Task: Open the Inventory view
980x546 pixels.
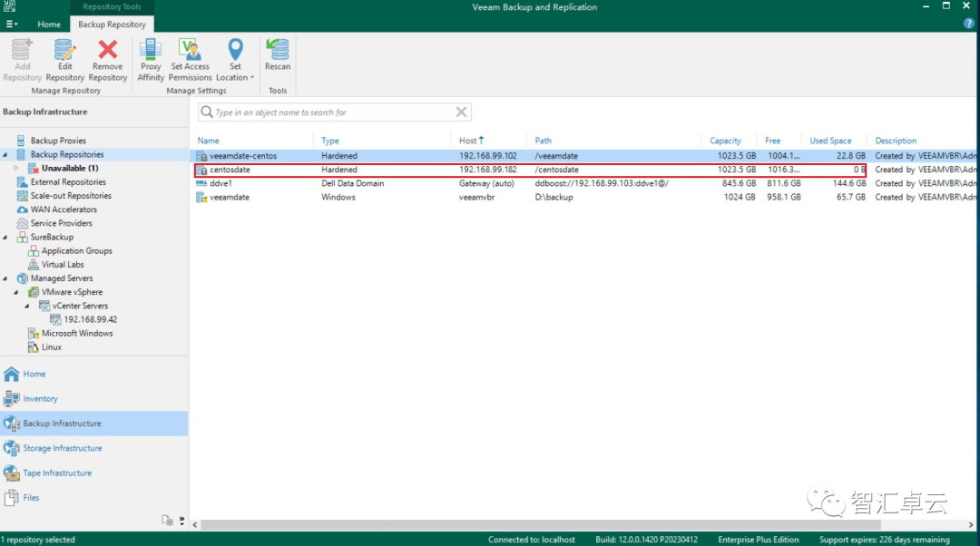Action: pos(40,398)
